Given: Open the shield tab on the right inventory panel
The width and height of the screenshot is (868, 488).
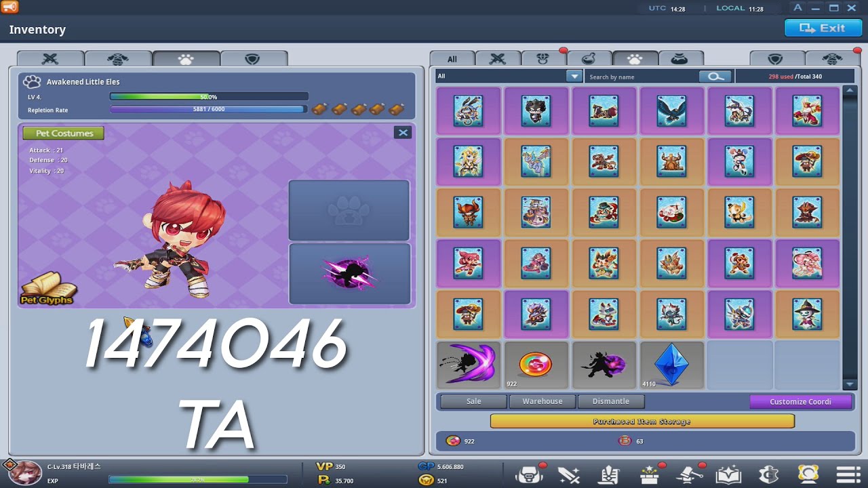Looking at the screenshot, I should tap(776, 59).
